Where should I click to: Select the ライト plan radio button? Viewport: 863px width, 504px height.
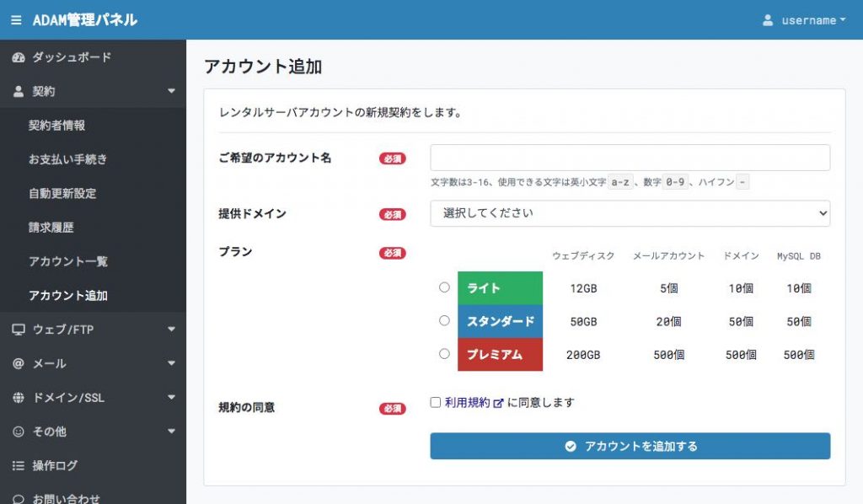[444, 287]
